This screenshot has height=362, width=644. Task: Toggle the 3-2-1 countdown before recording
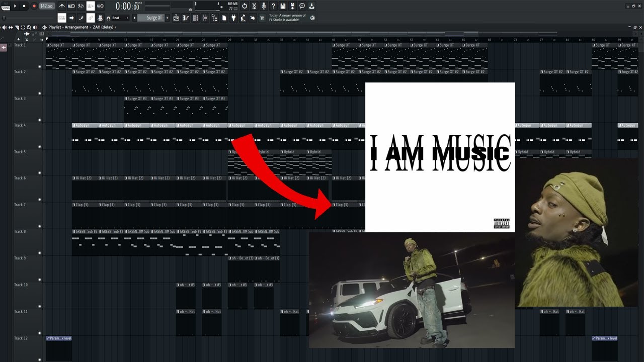pyautogui.click(x=81, y=6)
